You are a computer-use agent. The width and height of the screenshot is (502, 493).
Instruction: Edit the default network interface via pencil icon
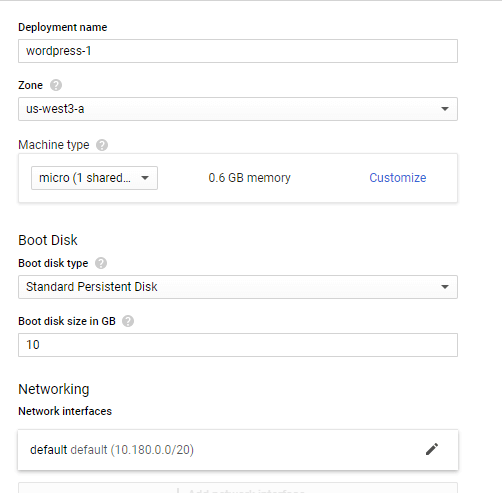click(x=432, y=449)
